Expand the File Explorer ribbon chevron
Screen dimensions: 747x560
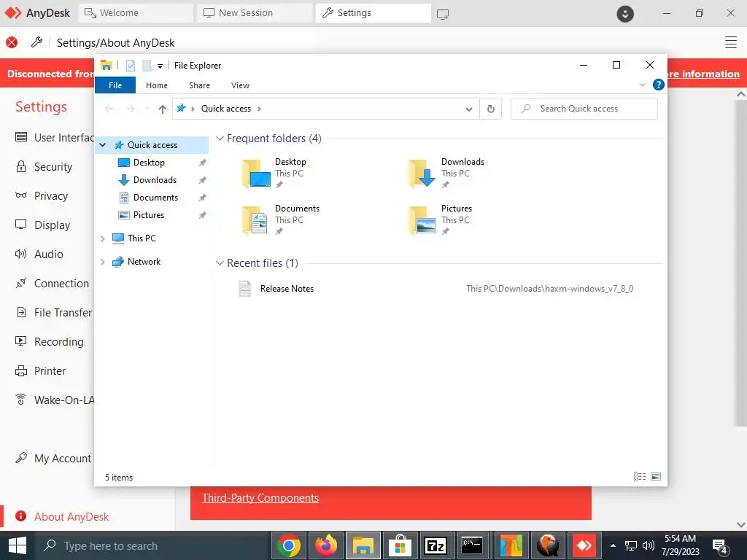642,85
